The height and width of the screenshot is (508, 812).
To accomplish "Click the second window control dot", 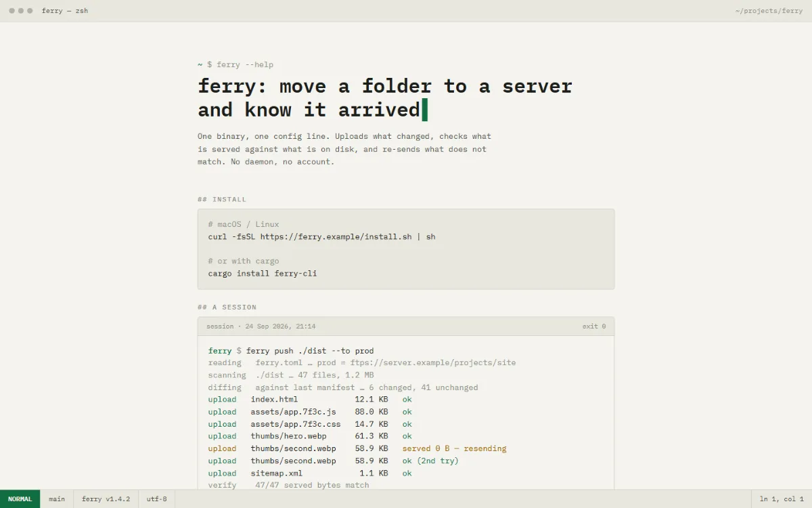I will coord(21,11).
